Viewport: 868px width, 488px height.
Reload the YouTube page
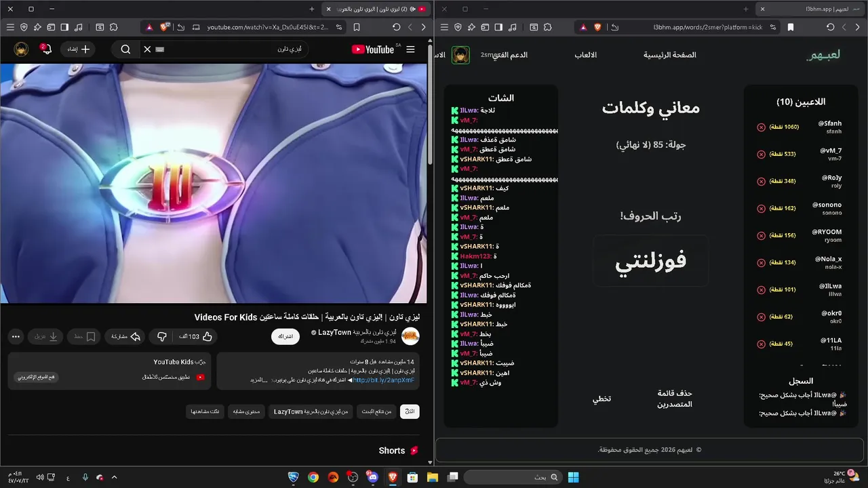tap(396, 27)
